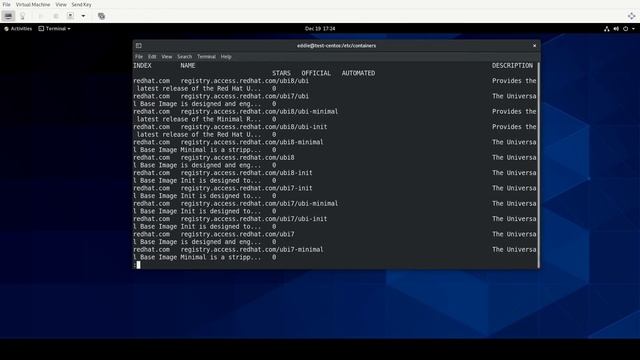Click registry.access.redhat.com/ubi8-init text
This screenshot has width=640, height=360.
pyautogui.click(x=247, y=173)
